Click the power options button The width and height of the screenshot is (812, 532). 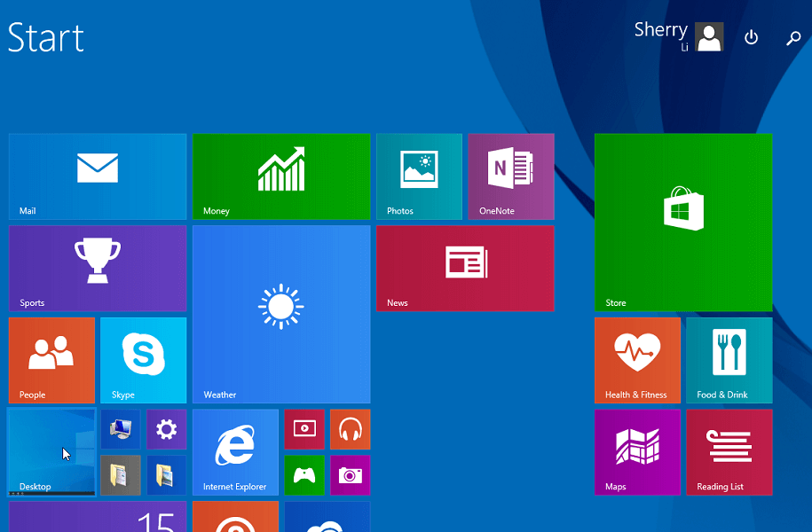[x=751, y=37]
